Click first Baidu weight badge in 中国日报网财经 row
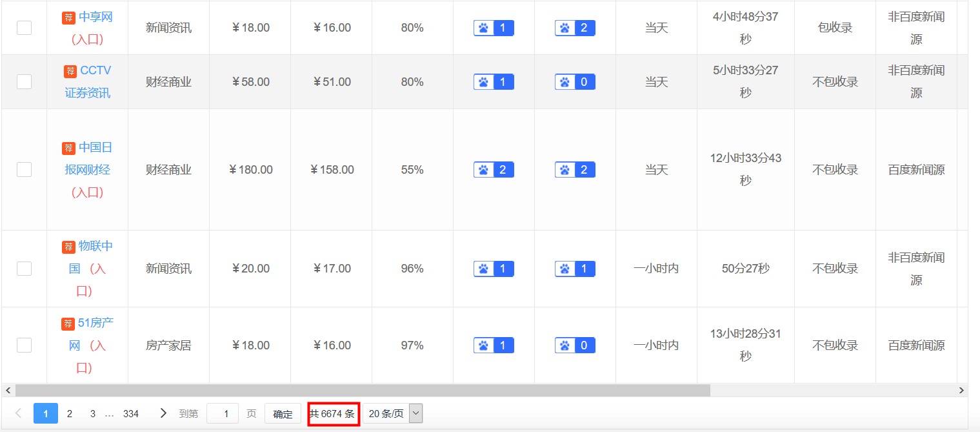 494,170
